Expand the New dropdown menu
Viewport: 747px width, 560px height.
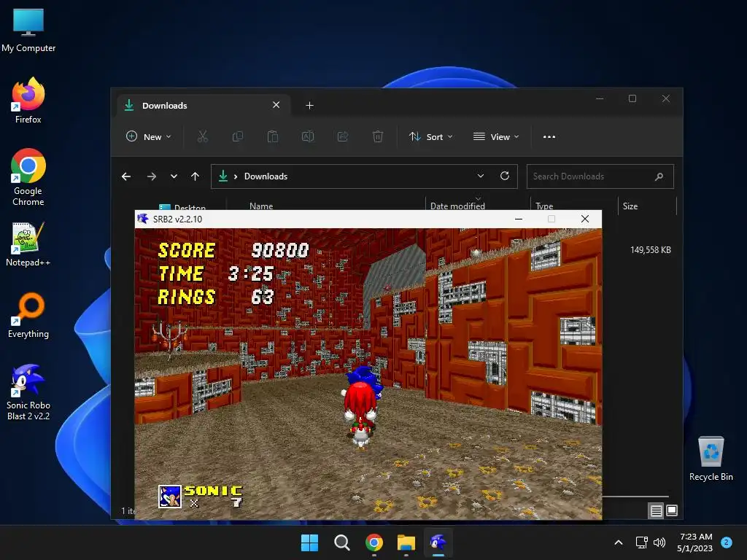pyautogui.click(x=149, y=136)
